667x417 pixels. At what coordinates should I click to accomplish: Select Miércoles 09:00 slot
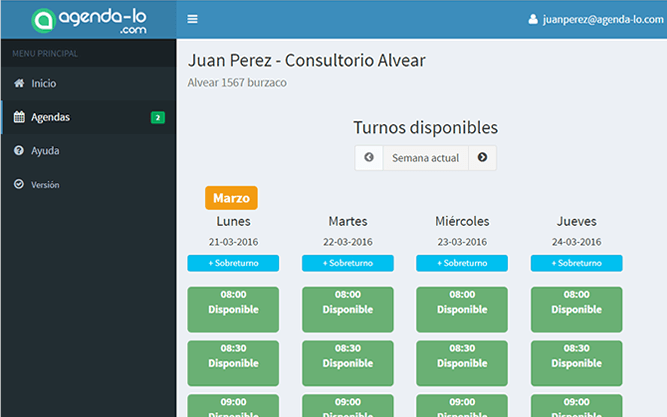462,406
